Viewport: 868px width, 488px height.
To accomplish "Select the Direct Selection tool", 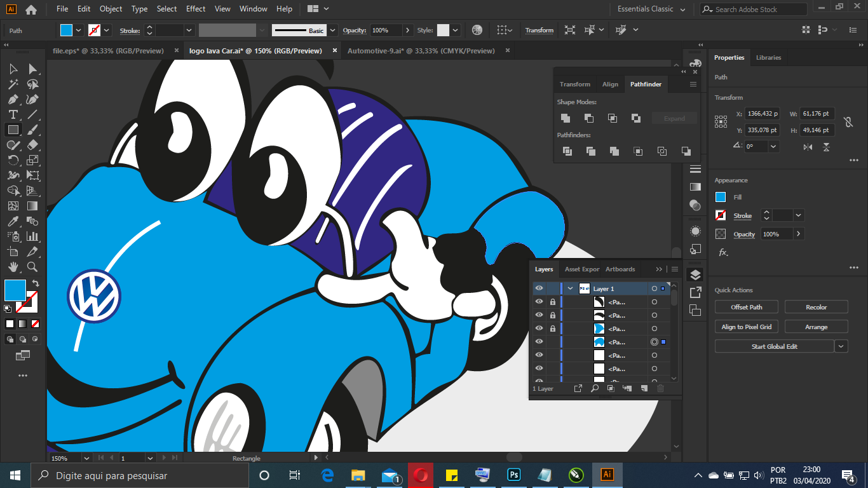I will (33, 69).
